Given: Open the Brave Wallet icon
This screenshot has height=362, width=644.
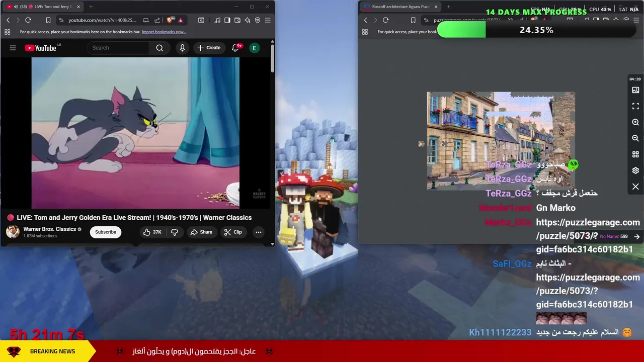Looking at the screenshot, I should 237,20.
